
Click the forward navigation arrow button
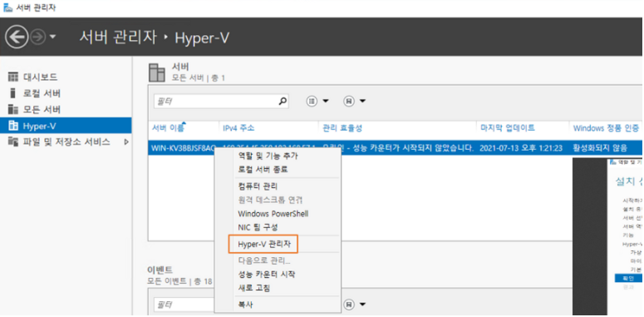click(38, 37)
